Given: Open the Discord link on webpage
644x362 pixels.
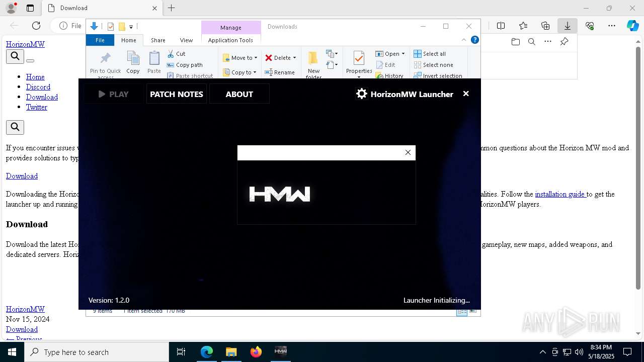Looking at the screenshot, I should [x=38, y=87].
